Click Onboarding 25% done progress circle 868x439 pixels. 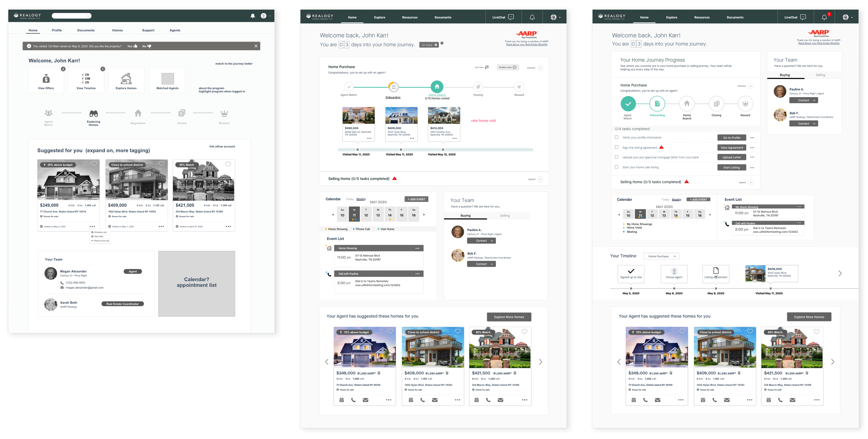[x=393, y=87]
